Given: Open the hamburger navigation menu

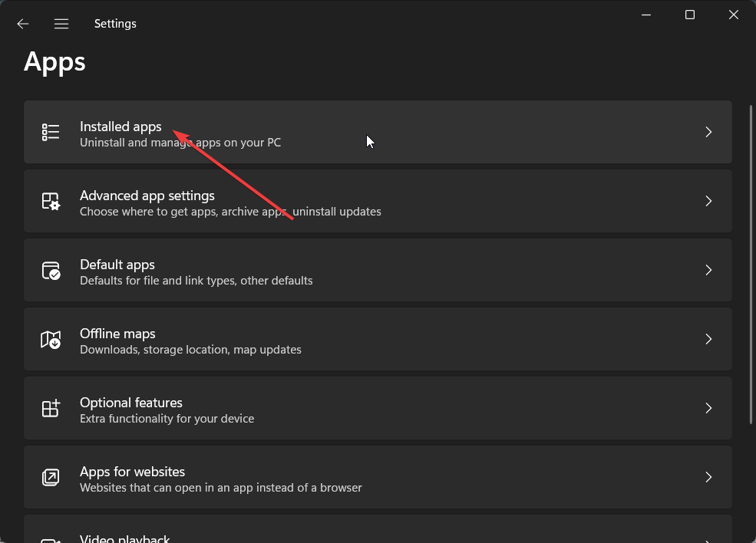Looking at the screenshot, I should (61, 24).
